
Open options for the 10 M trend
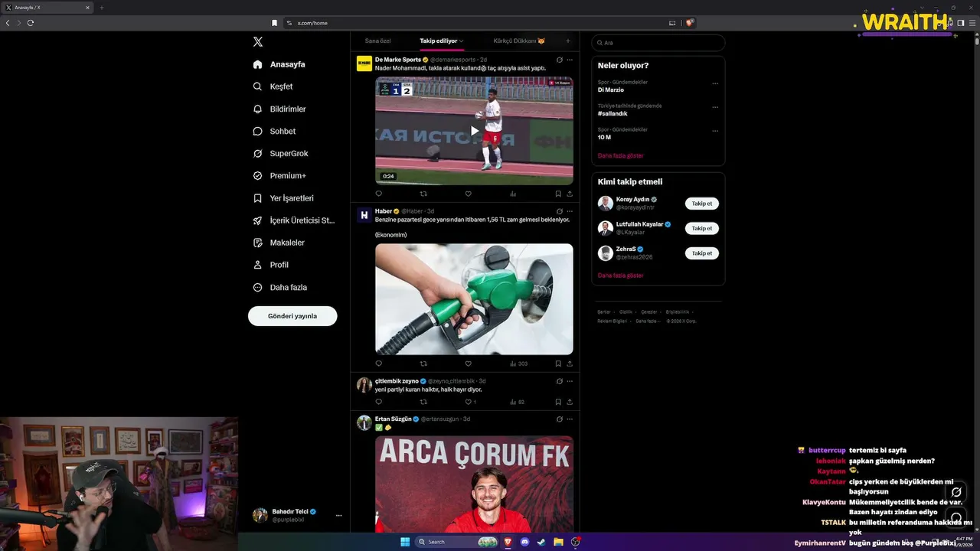715,131
